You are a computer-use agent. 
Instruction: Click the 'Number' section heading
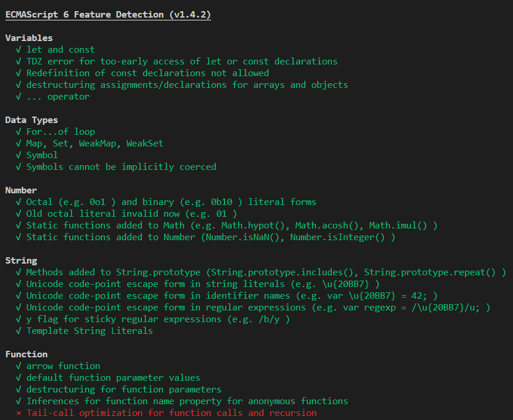tap(21, 190)
